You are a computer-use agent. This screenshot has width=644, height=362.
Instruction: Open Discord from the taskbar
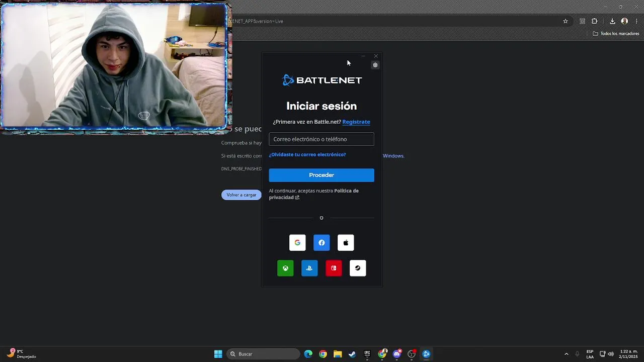tap(397, 354)
